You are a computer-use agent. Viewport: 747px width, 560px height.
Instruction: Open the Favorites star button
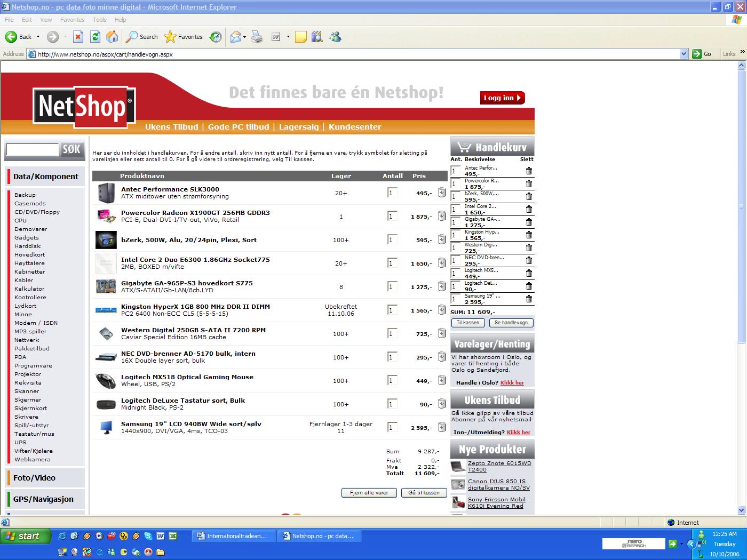[x=184, y=37]
